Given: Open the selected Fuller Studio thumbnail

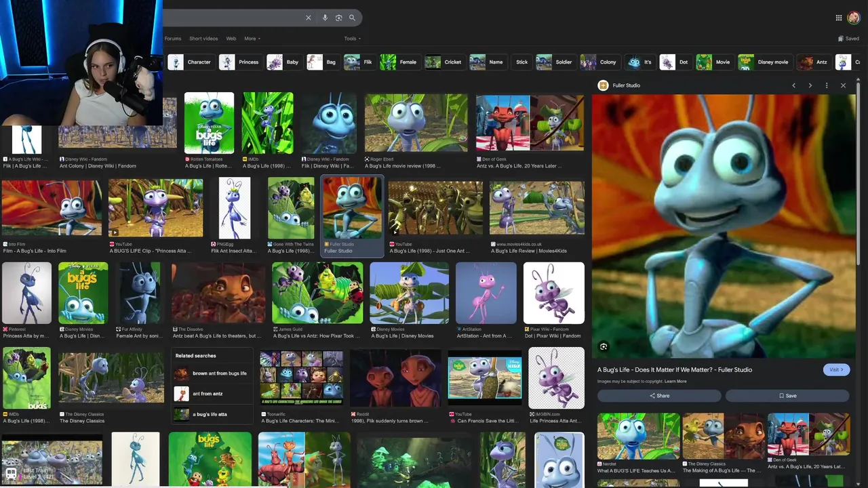Looking at the screenshot, I should [x=352, y=209].
